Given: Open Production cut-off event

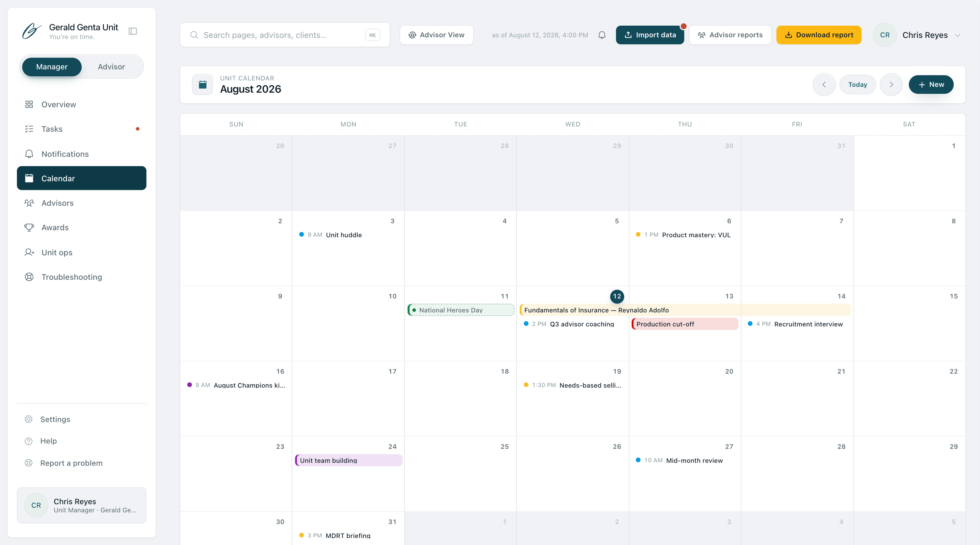Looking at the screenshot, I should pyautogui.click(x=685, y=324).
